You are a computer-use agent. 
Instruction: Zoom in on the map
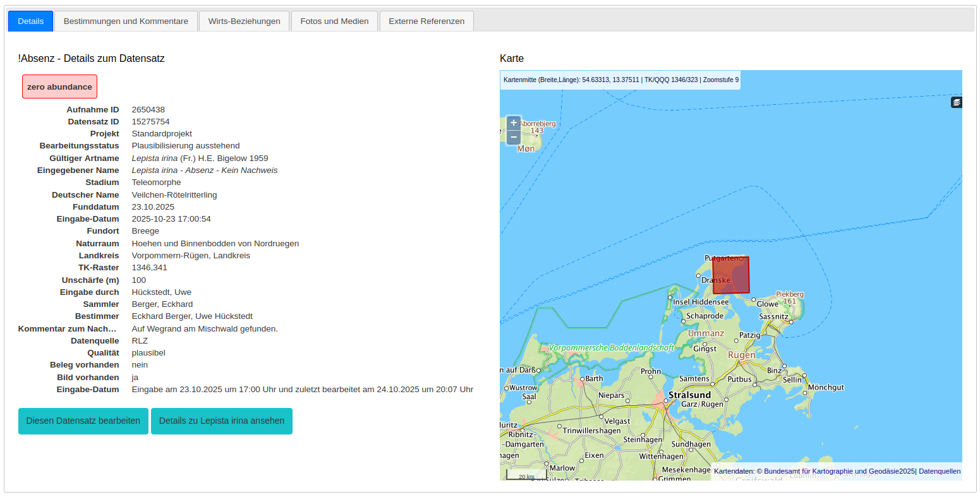514,123
